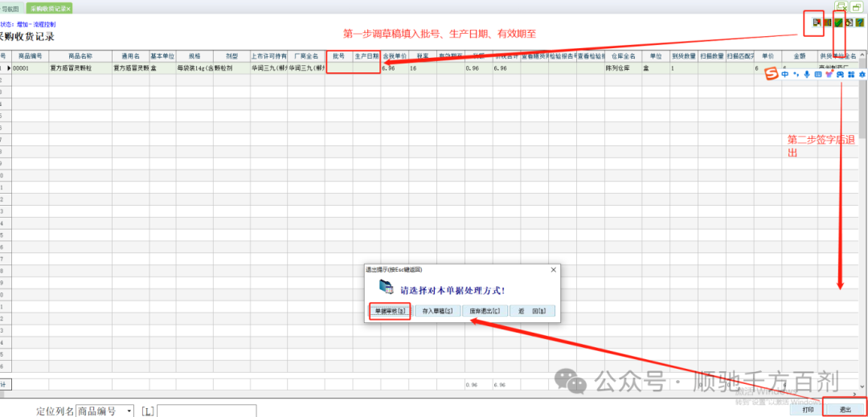Click the search input next to [L]
The image size is (868, 417).
point(207,411)
